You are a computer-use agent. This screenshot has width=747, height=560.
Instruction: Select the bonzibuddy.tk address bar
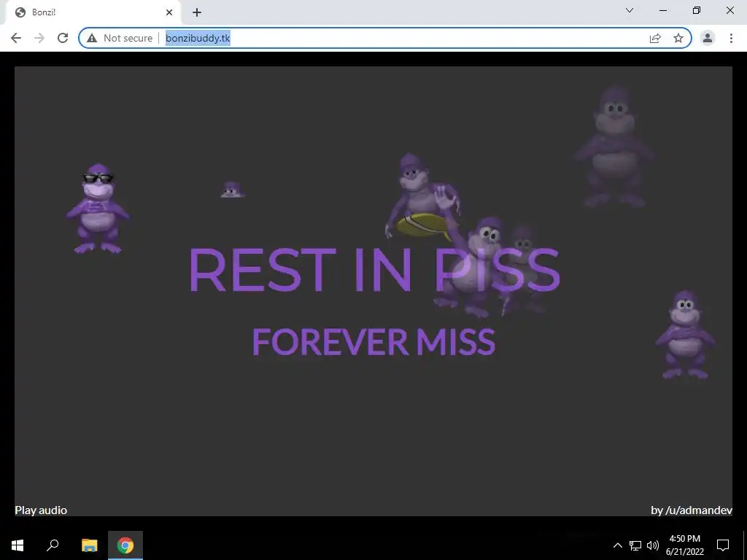click(385, 38)
